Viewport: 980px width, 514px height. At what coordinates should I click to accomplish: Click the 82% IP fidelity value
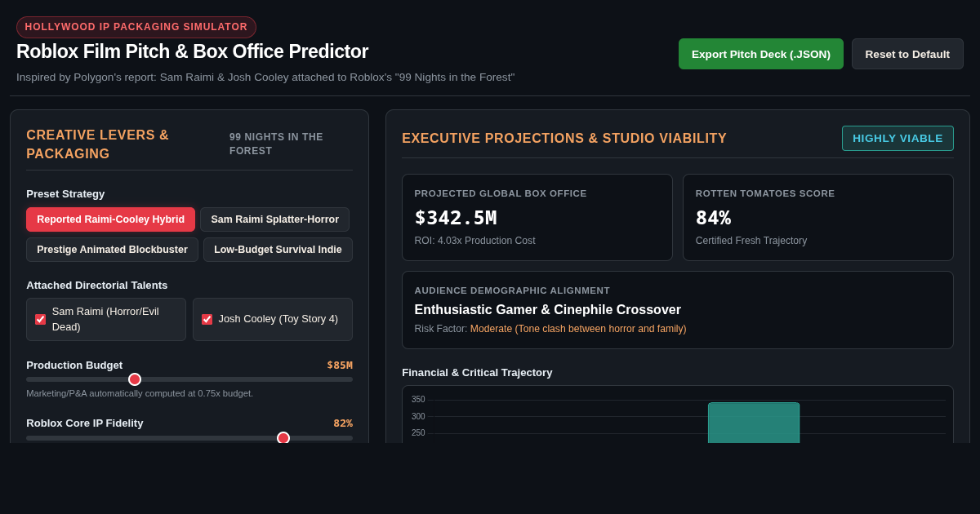[x=343, y=423]
